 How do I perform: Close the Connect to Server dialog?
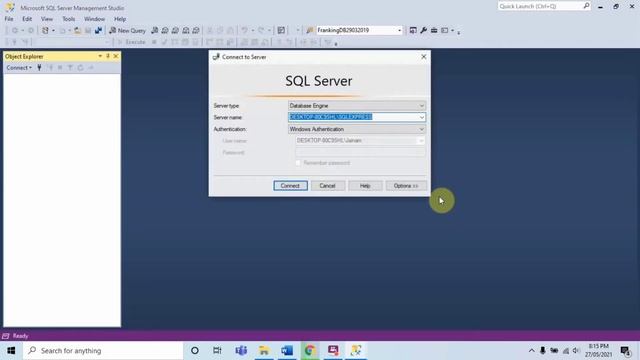[x=424, y=57]
